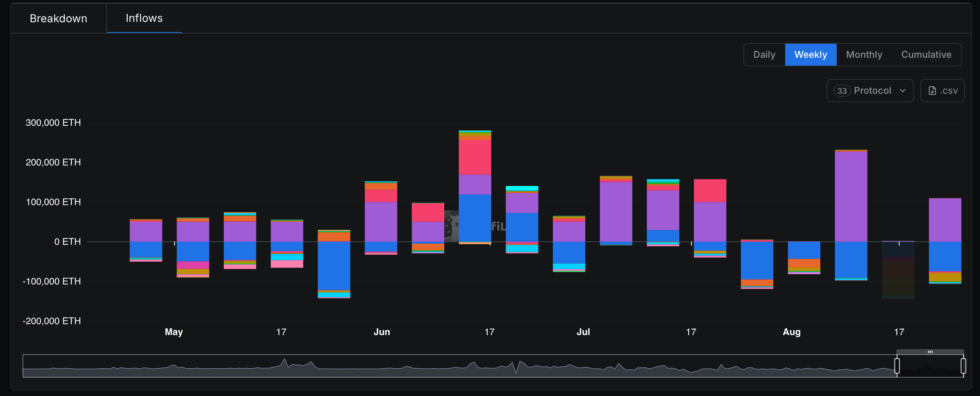Switch to Monthly aggregation

pyautogui.click(x=864, y=54)
